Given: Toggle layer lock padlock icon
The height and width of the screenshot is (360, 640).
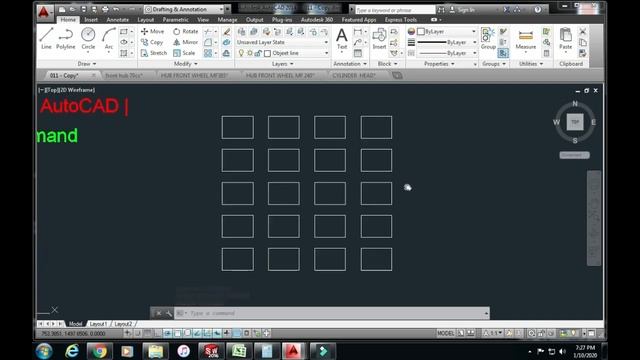Looking at the screenshot, I should coord(258,53).
